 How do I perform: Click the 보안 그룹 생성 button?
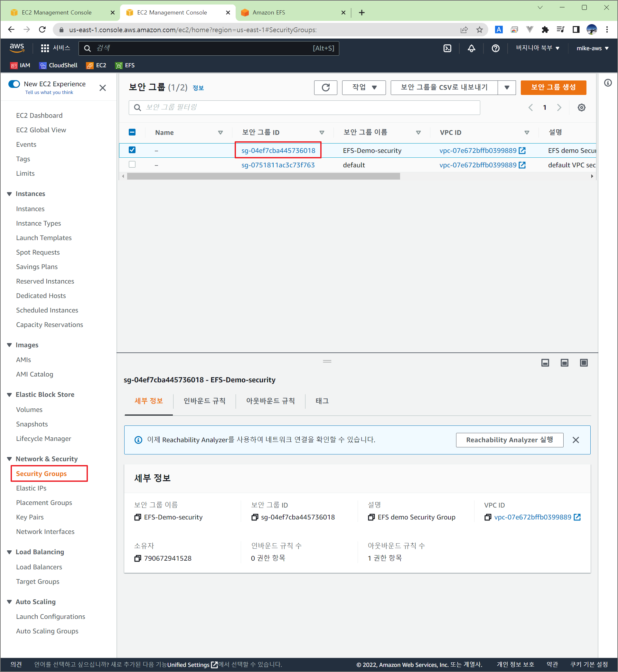pyautogui.click(x=553, y=88)
